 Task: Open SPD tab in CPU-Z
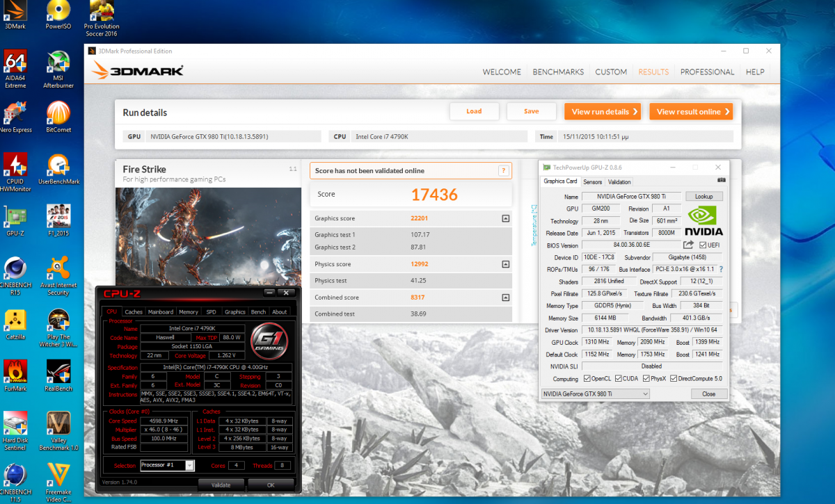coord(211,312)
